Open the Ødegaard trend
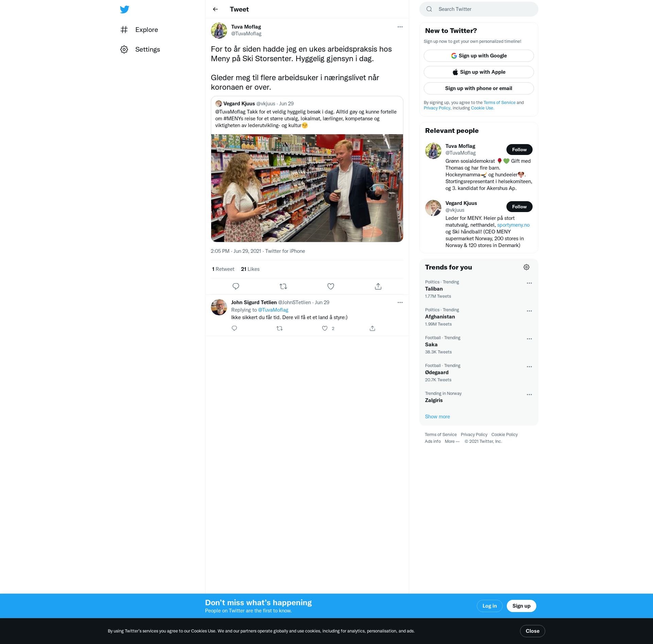The width and height of the screenshot is (653, 644). [x=479, y=373]
